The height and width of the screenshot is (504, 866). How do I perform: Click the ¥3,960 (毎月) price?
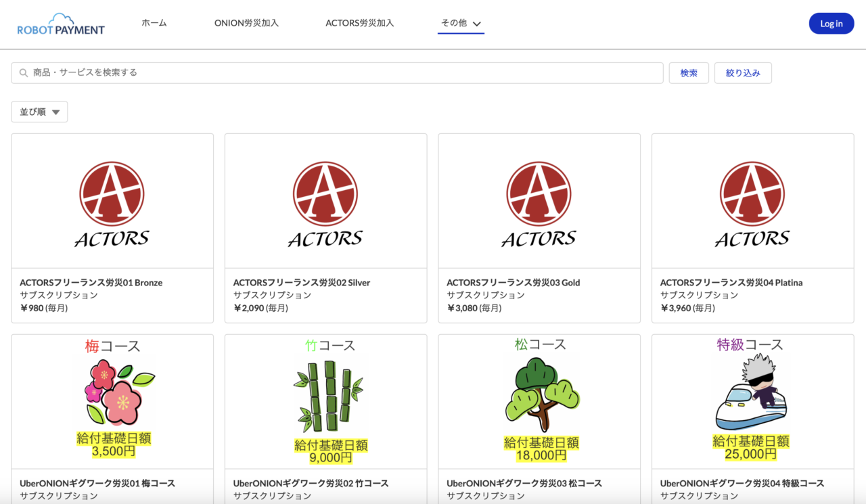tap(688, 308)
